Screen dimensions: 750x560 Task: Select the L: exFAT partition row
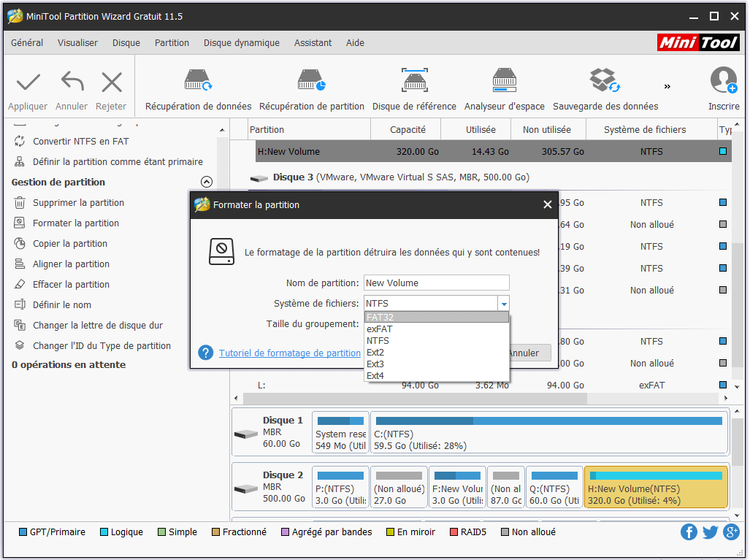click(493, 385)
